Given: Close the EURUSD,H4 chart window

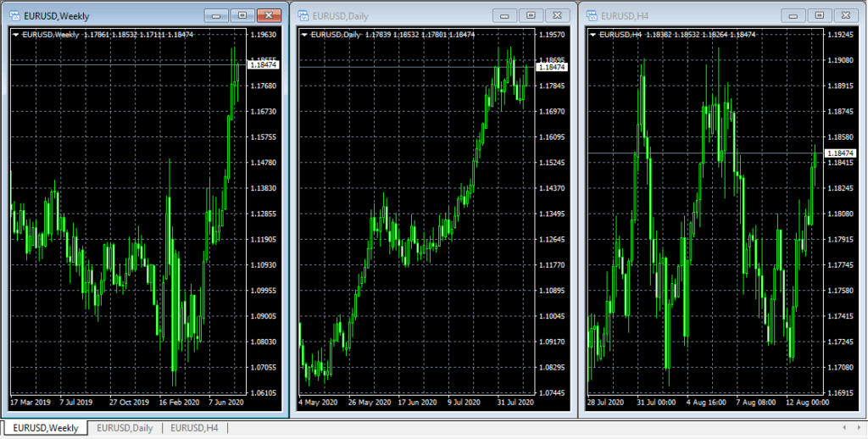Looking at the screenshot, I should (844, 15).
